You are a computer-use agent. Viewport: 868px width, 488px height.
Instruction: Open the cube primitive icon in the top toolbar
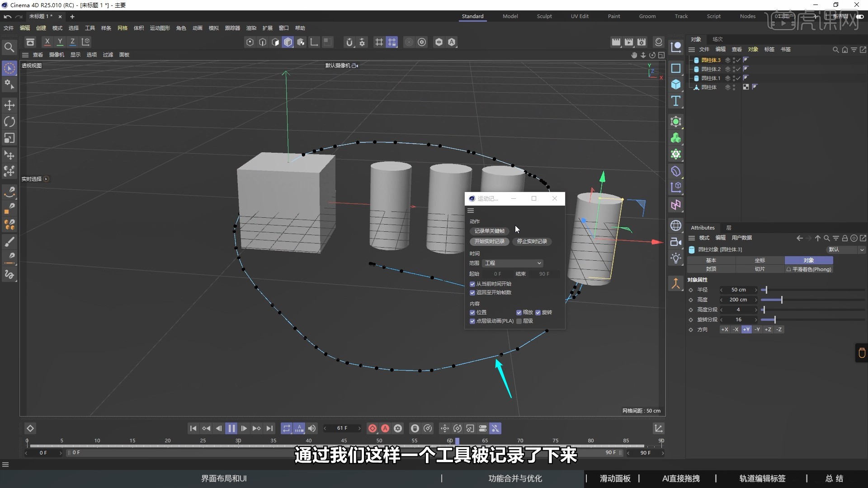(288, 42)
